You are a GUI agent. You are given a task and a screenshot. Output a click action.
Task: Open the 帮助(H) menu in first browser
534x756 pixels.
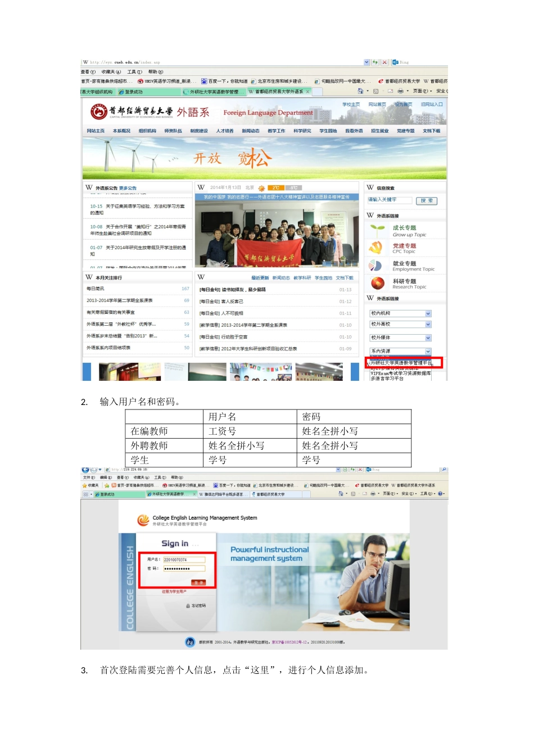156,72
